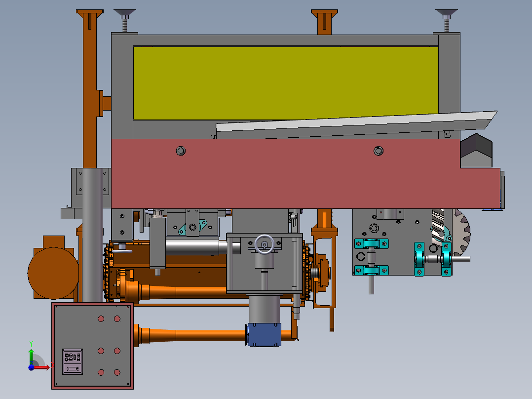The width and height of the screenshot is (532, 399).
Task: Select the tall orange post beside the frame
Action: click(90, 89)
